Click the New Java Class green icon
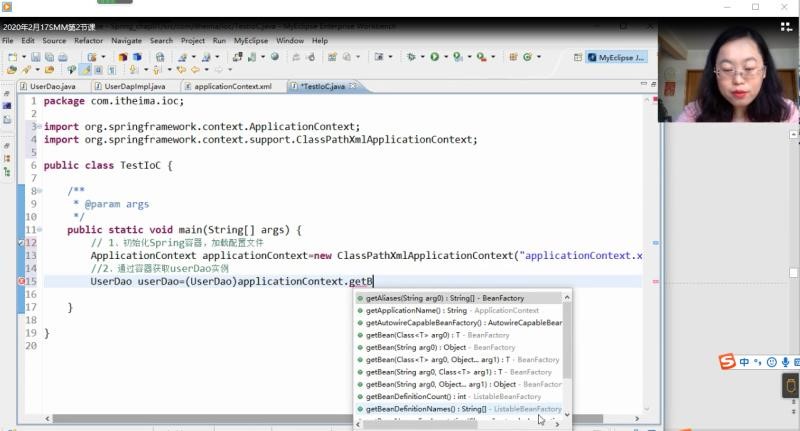 (527, 57)
